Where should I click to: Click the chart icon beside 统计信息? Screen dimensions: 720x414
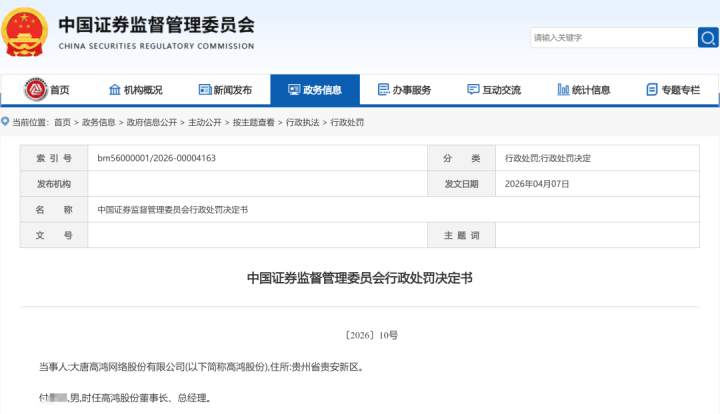563,90
